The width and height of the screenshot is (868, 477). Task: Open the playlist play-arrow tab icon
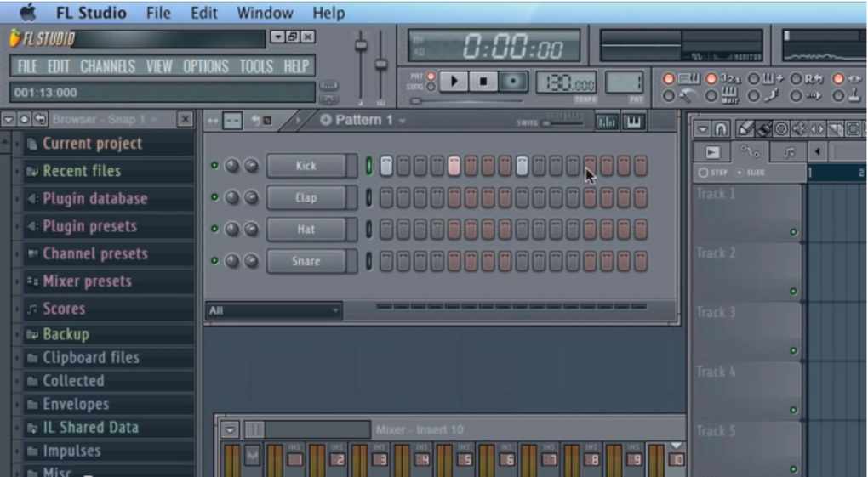coord(712,152)
